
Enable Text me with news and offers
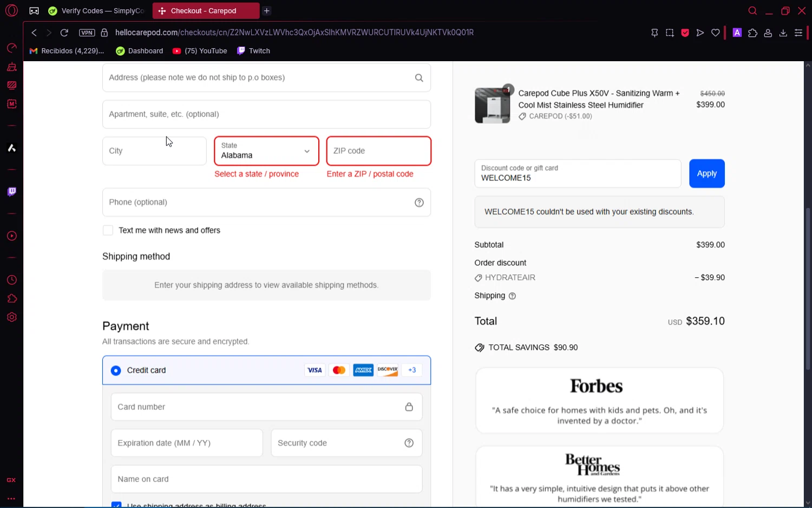(x=108, y=230)
